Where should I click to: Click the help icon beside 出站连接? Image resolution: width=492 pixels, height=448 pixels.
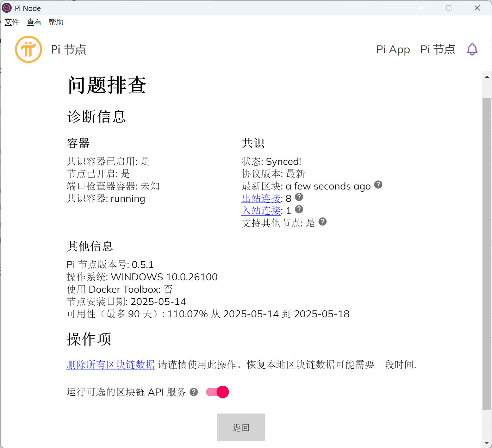[x=299, y=197]
